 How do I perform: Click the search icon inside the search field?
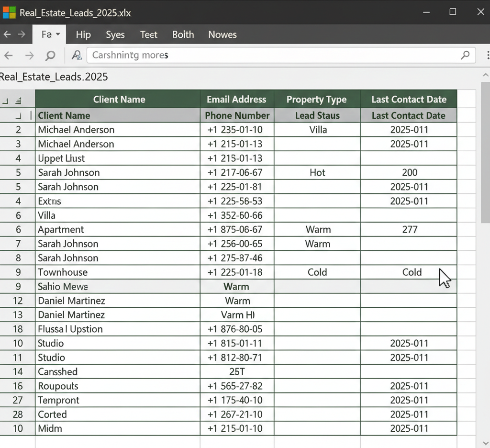pyautogui.click(x=465, y=55)
